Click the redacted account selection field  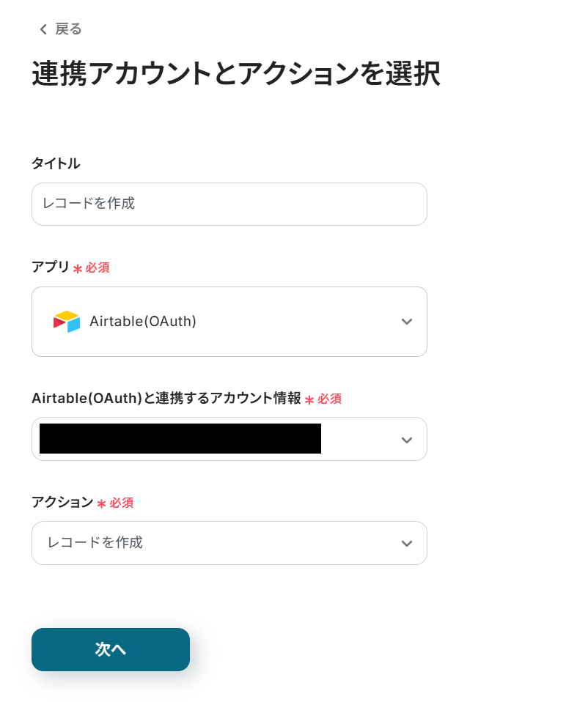[180, 439]
